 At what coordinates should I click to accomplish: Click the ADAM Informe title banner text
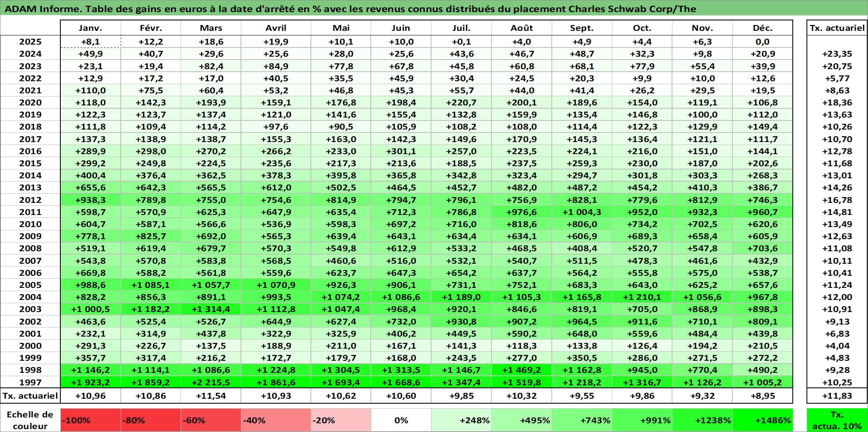click(x=350, y=9)
